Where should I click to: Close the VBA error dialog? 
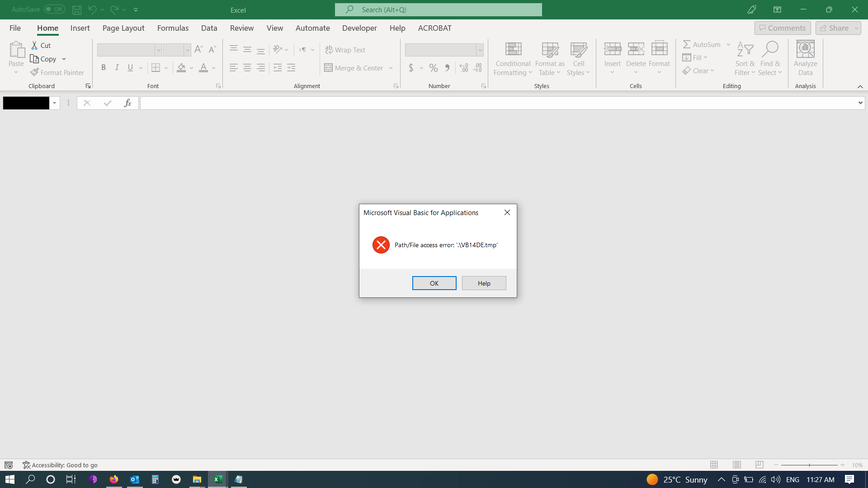[507, 212]
